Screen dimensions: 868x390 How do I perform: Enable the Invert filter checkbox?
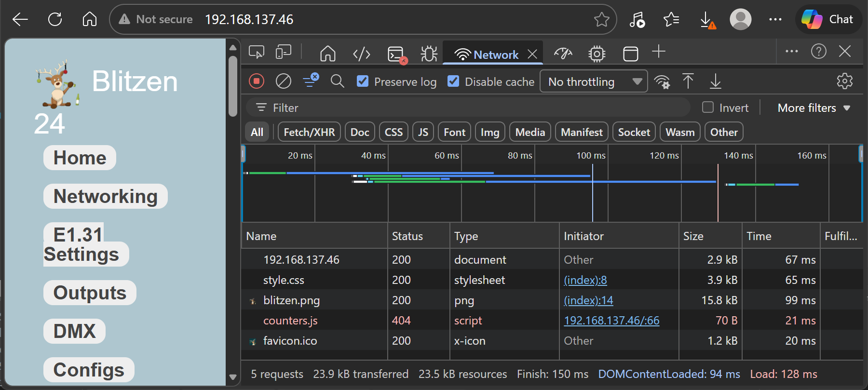pyautogui.click(x=708, y=108)
